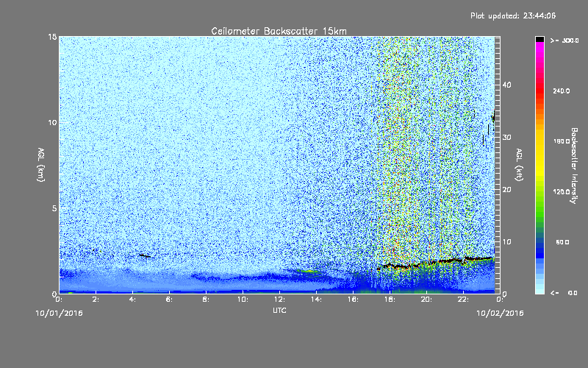This screenshot has width=588, height=368.
Task: Click the '<= 0.0' colorbar label
Action: [x=564, y=293]
